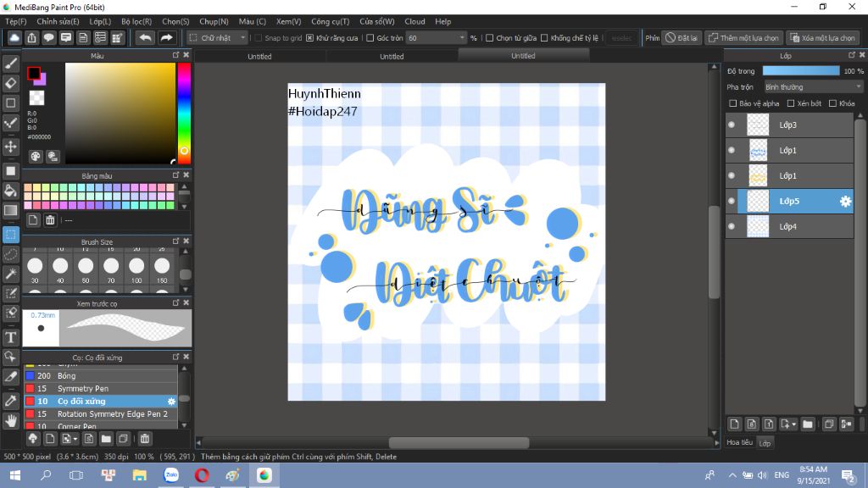Open the Xem(V) menu
Viewport: 868px width, 488px height.
point(288,21)
